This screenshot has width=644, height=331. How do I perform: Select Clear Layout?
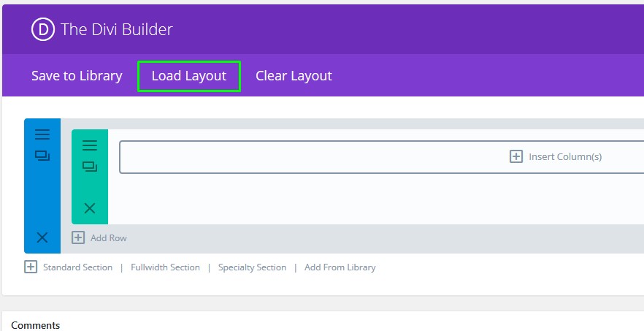coord(294,76)
